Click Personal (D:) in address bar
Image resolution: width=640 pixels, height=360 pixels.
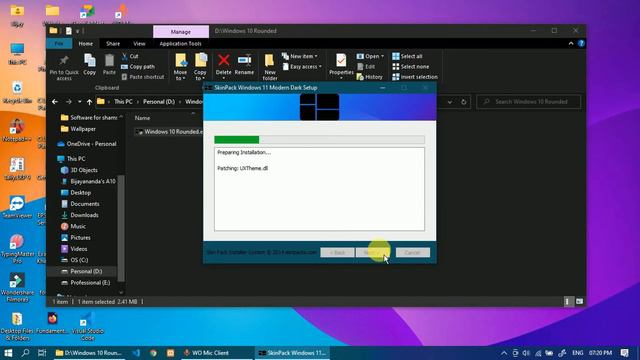pyautogui.click(x=159, y=102)
